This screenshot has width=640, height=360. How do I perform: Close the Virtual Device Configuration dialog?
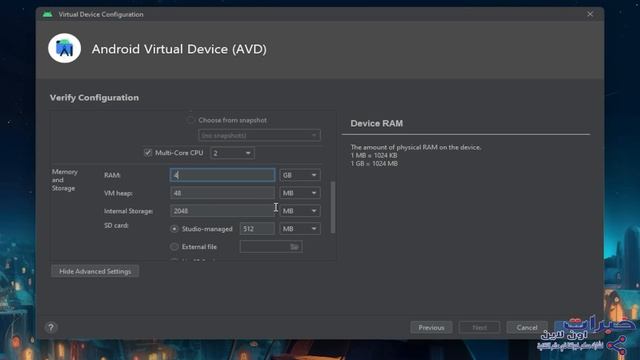tap(590, 14)
